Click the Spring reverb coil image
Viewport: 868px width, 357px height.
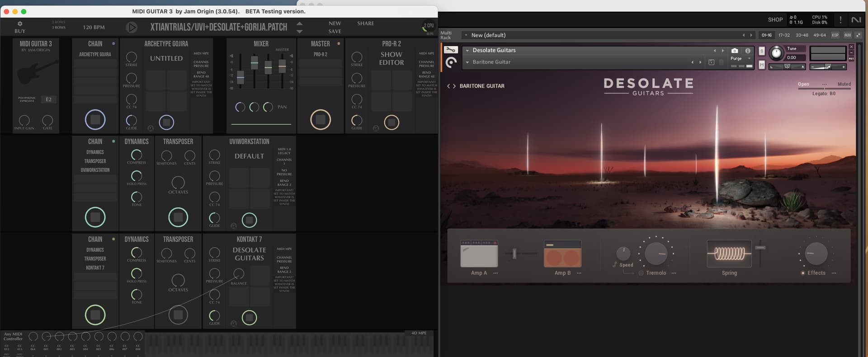coord(729,254)
